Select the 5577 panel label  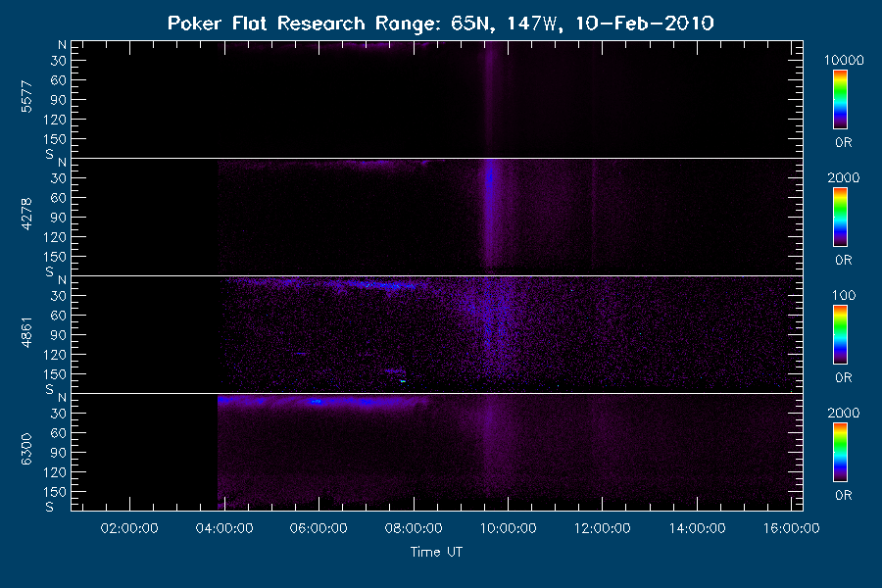point(26,97)
